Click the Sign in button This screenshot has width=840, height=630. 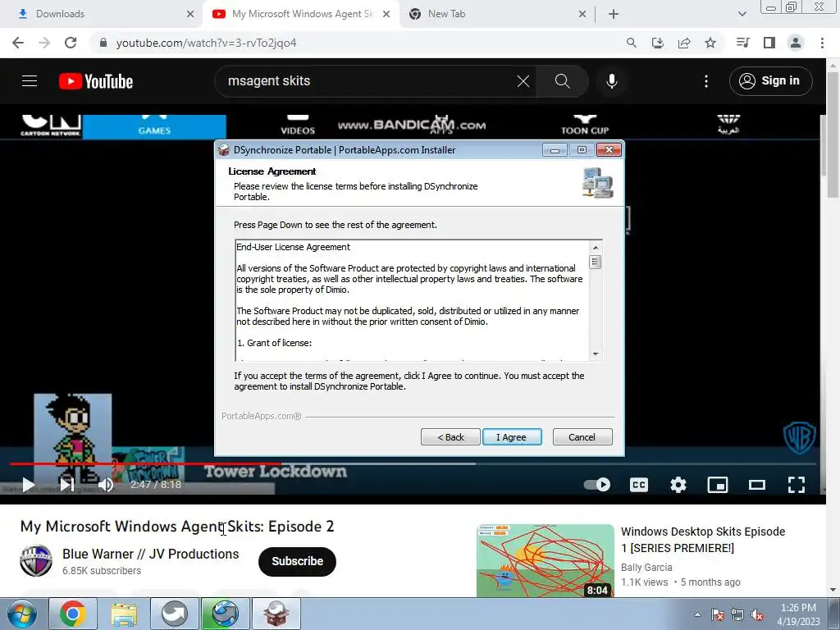770,81
